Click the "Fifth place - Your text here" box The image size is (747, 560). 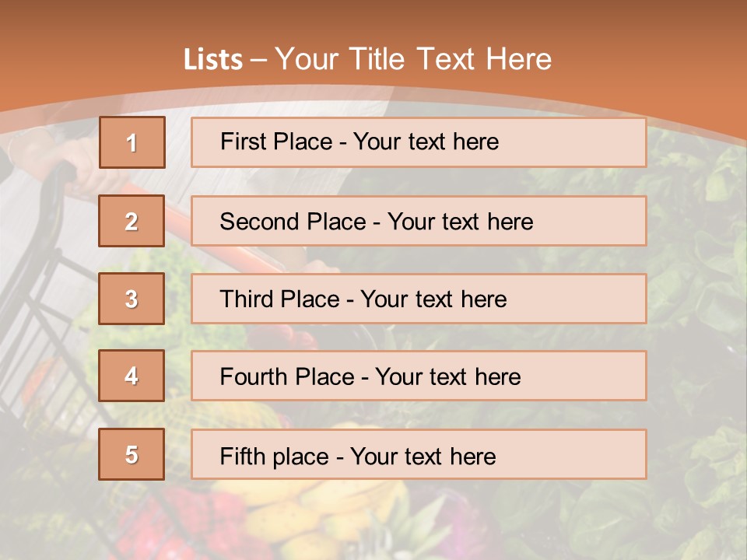click(x=418, y=455)
